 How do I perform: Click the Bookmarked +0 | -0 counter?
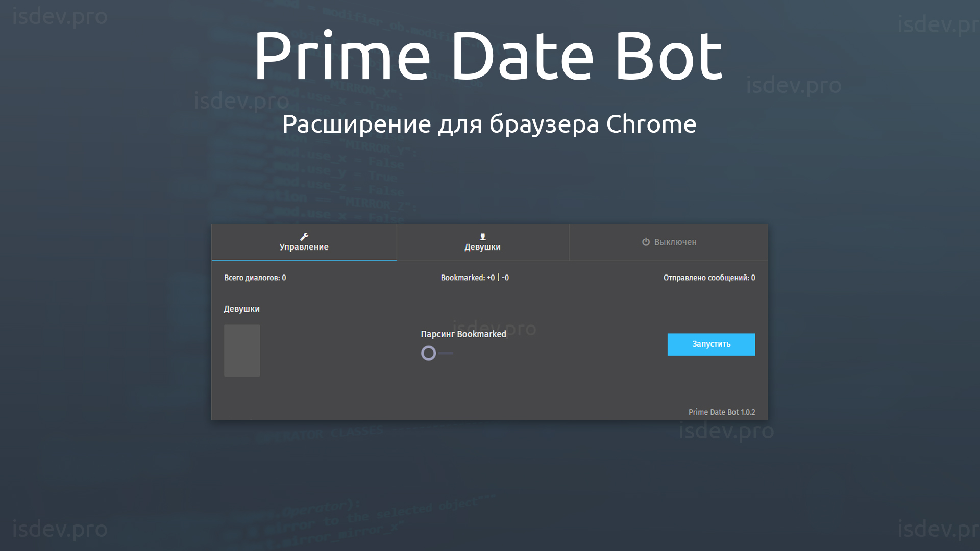pos(475,278)
